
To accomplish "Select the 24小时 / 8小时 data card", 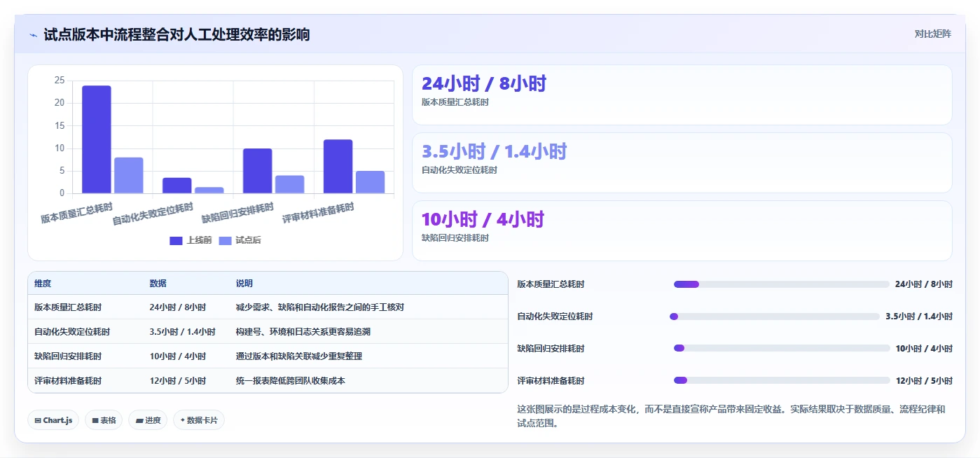I will click(682, 95).
